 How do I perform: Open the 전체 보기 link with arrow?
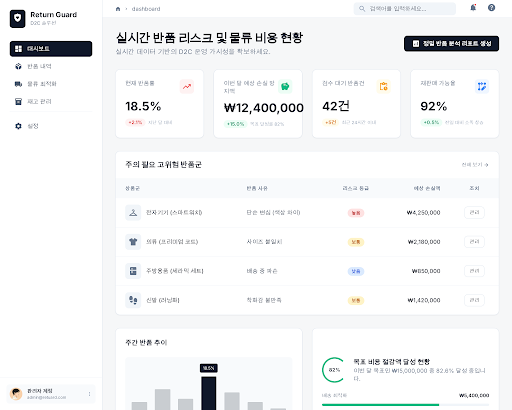tap(475, 165)
